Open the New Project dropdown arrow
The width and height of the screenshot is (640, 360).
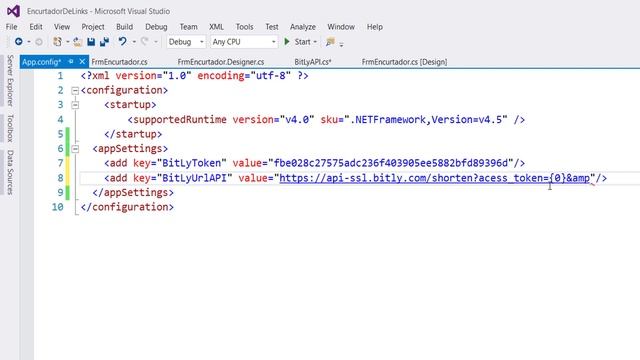(x=68, y=42)
